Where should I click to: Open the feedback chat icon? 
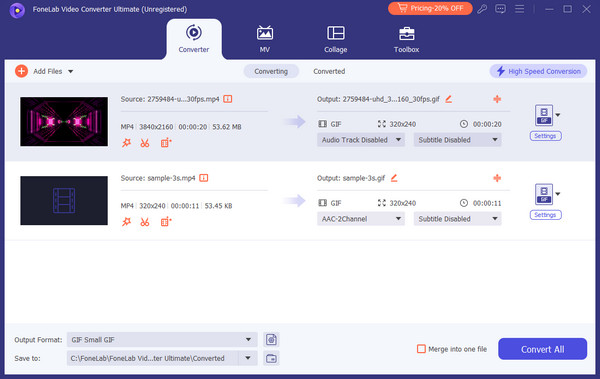[501, 9]
